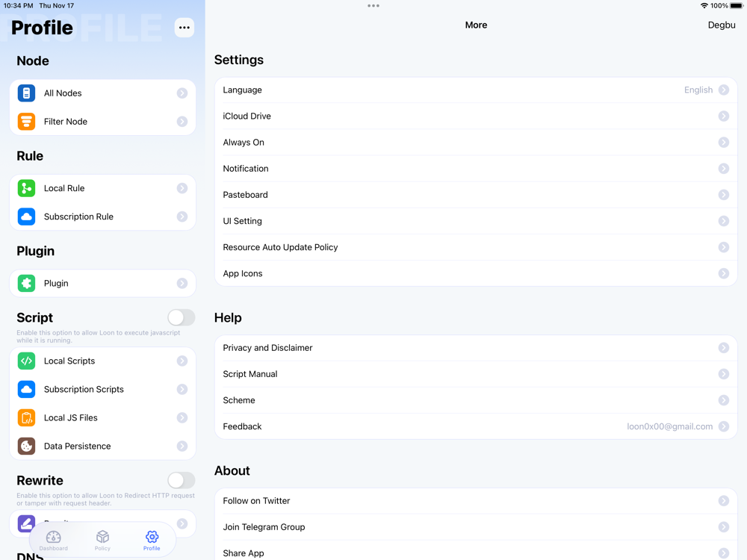The width and height of the screenshot is (747, 560).
Task: Tap the clock in status bar
Action: pyautogui.click(x=18, y=6)
